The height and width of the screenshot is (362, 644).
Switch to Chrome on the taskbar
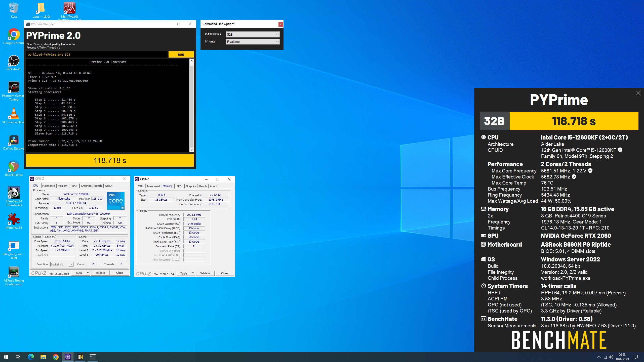coord(55,357)
